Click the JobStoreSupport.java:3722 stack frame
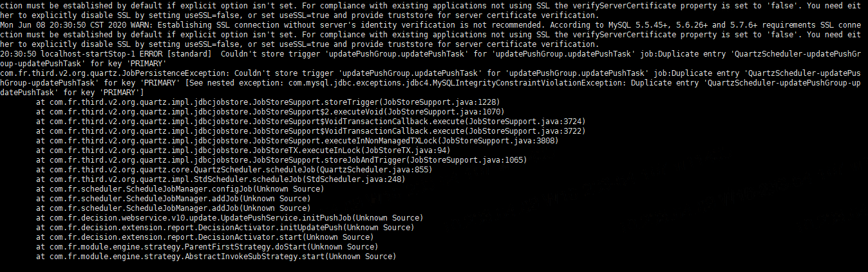868x272 pixels. pyautogui.click(x=311, y=131)
